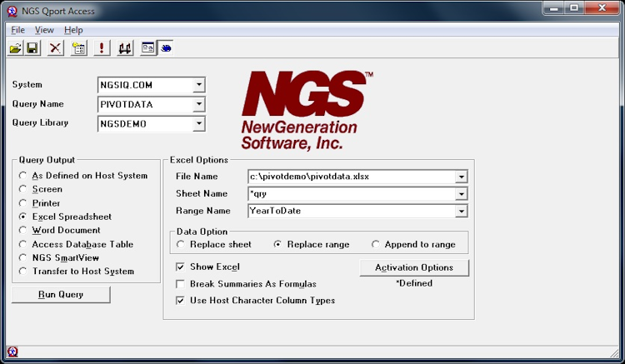The image size is (625, 364).
Task: Expand the File Name dropdown arrow
Action: point(461,177)
